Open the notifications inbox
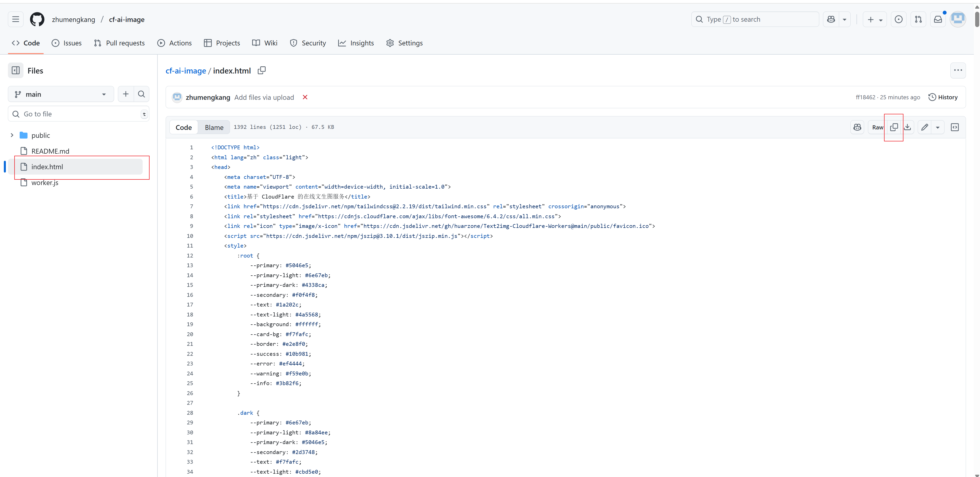This screenshot has height=477, width=980. pos(938,19)
